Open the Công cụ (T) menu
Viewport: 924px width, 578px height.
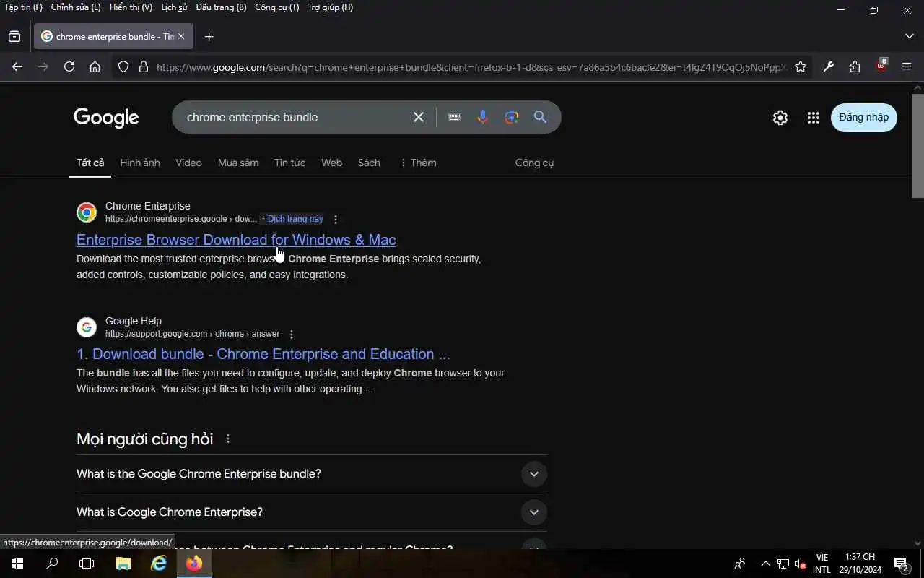277,7
